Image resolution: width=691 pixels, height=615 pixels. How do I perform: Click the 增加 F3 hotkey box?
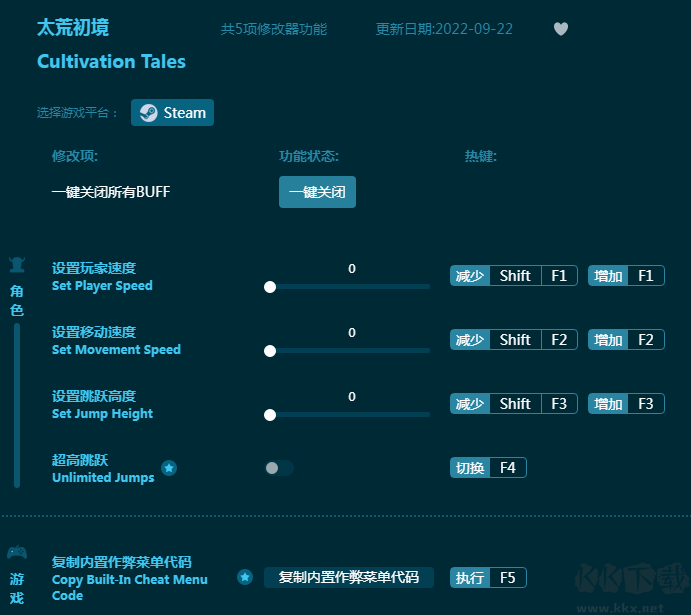(x=626, y=404)
